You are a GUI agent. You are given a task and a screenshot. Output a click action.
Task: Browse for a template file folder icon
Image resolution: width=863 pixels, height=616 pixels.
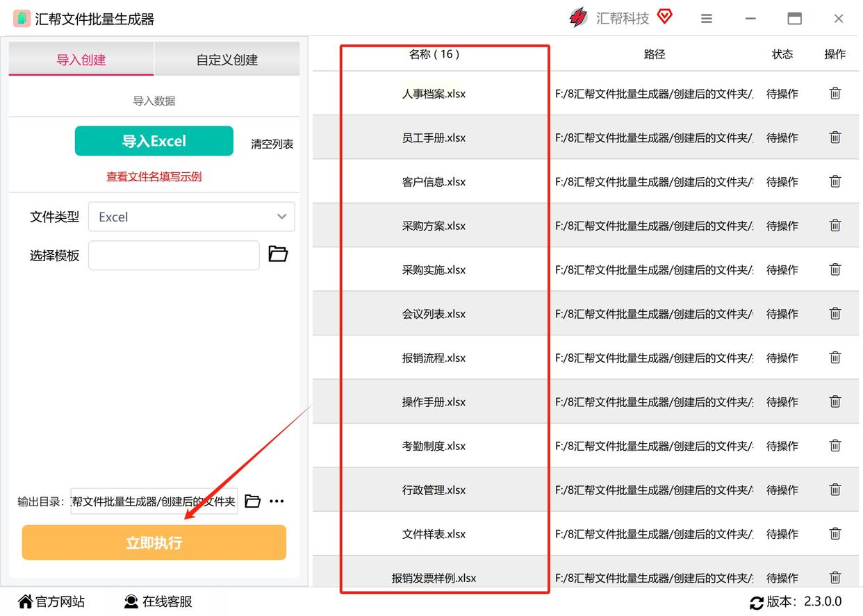(x=278, y=254)
